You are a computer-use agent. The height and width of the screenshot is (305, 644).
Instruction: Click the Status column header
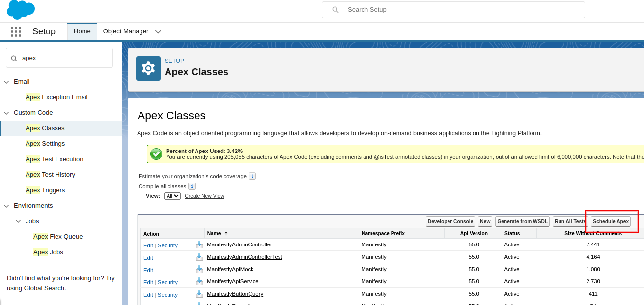pyautogui.click(x=512, y=233)
